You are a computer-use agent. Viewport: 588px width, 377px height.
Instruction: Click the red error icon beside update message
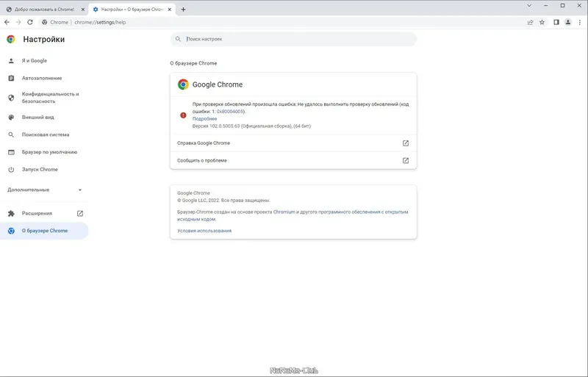click(183, 115)
